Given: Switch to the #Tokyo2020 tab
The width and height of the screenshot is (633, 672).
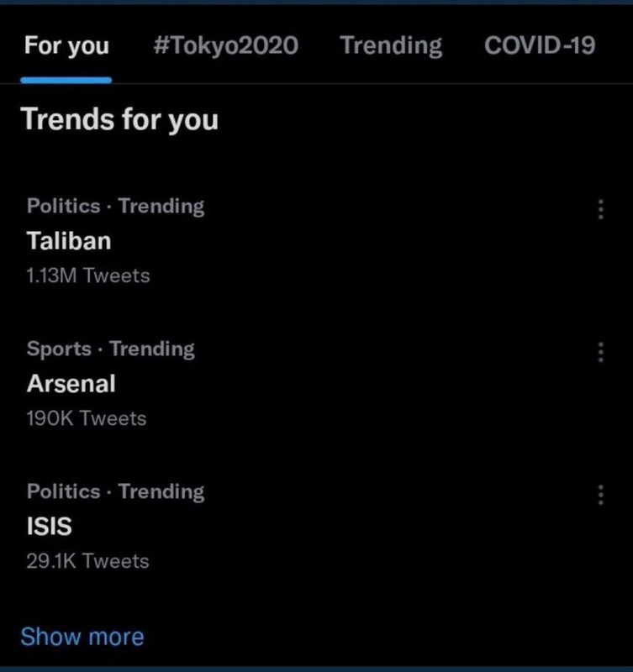Looking at the screenshot, I should pos(225,45).
